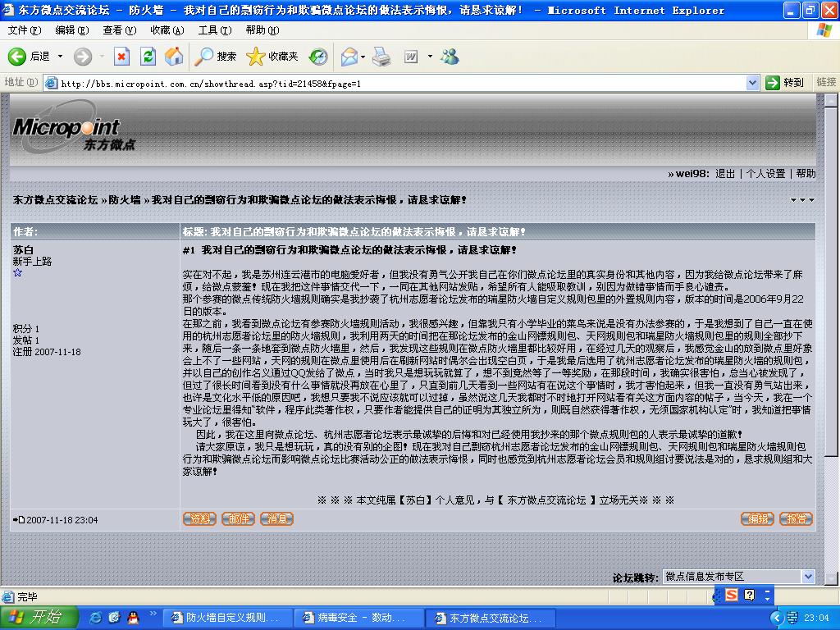Click the Sogou S input method icon
Screen dimensions: 840x630
click(731, 595)
